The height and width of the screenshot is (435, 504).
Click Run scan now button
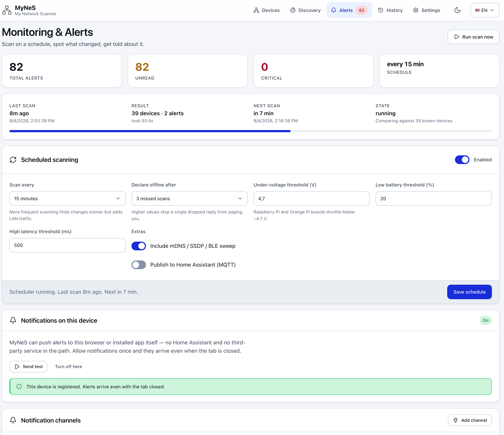(473, 37)
